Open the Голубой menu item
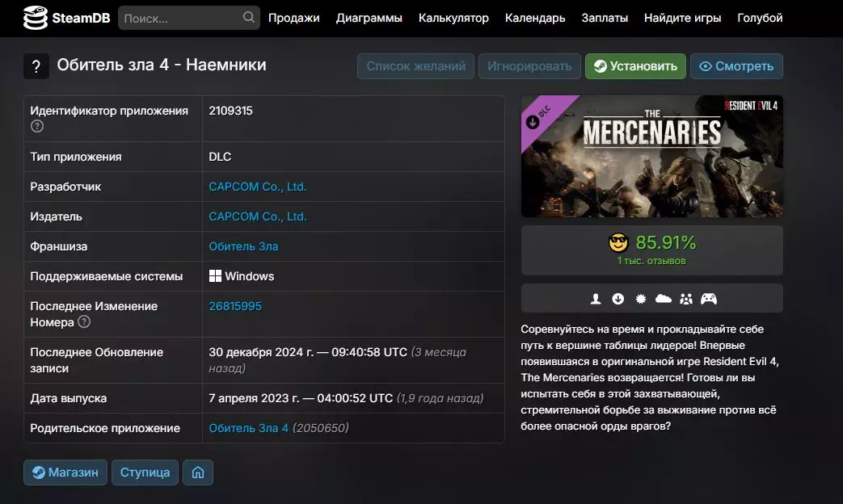Image resolution: width=843 pixels, height=504 pixels. (x=760, y=18)
